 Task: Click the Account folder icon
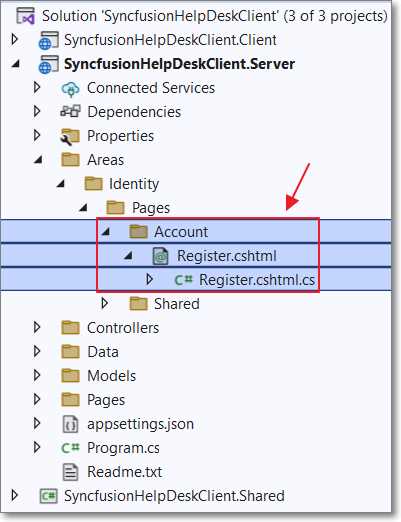(x=138, y=232)
